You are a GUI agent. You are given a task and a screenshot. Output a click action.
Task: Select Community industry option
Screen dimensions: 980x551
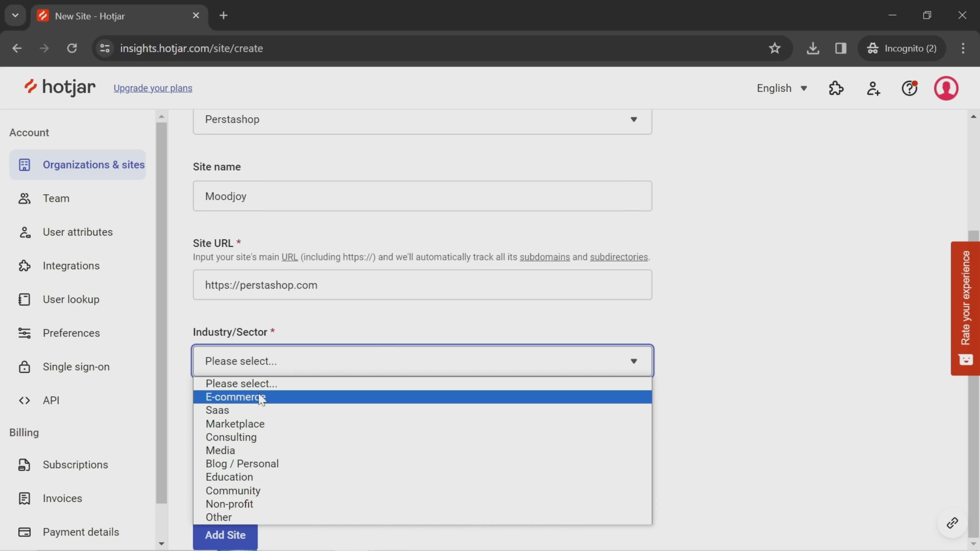[422, 491]
